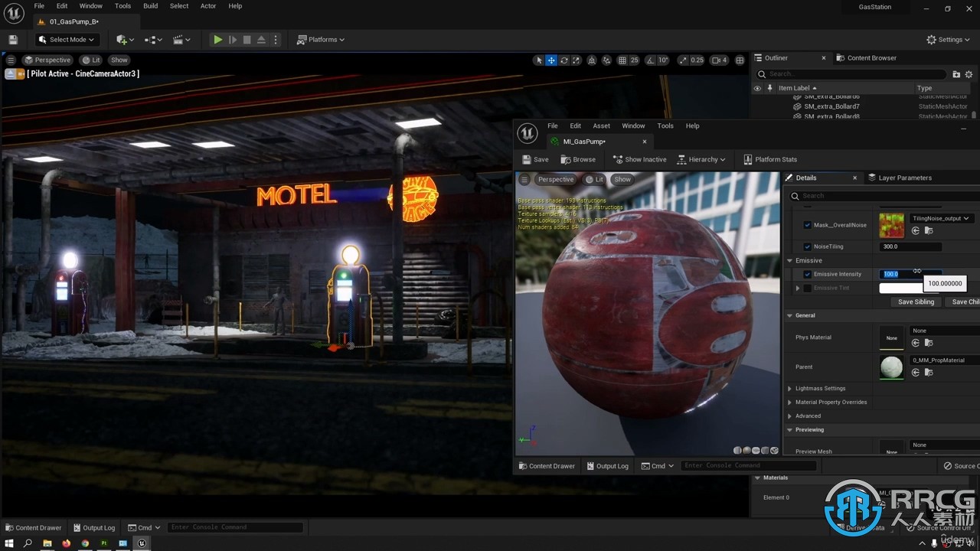
Task: Open the rotation snap 10° value menu
Action: click(x=663, y=60)
